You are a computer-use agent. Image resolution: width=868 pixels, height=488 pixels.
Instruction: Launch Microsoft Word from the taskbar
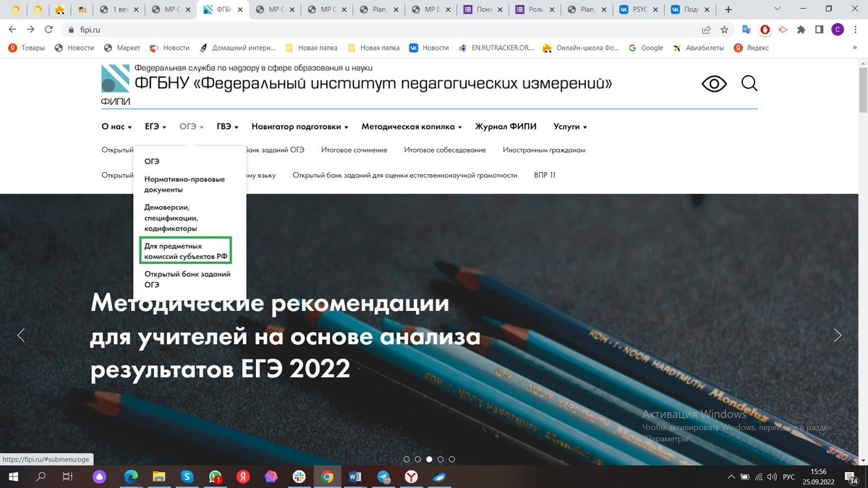click(355, 476)
